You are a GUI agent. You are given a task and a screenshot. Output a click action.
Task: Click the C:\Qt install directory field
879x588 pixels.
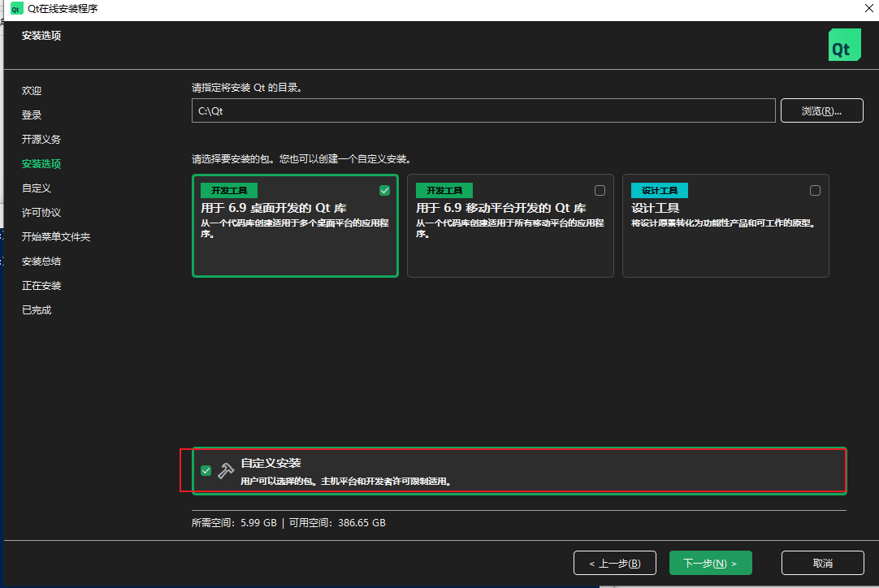pyautogui.click(x=483, y=110)
